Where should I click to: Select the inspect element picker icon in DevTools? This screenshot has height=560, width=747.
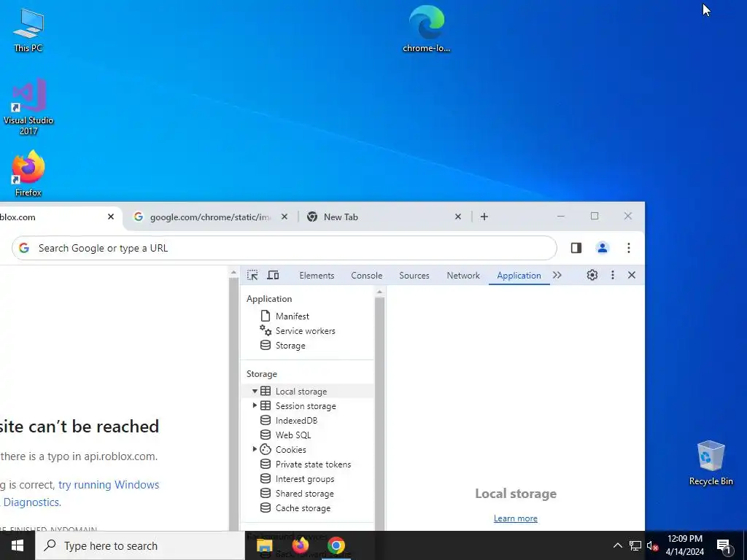(x=252, y=275)
